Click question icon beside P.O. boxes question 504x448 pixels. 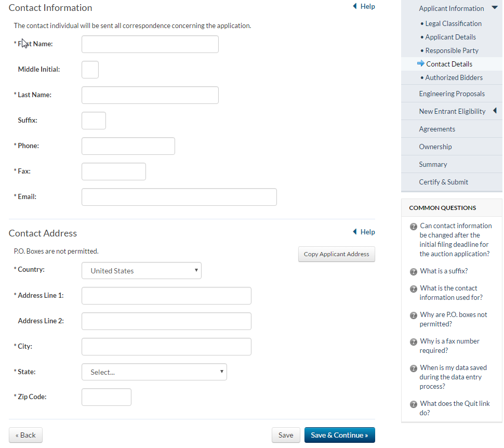point(414,315)
